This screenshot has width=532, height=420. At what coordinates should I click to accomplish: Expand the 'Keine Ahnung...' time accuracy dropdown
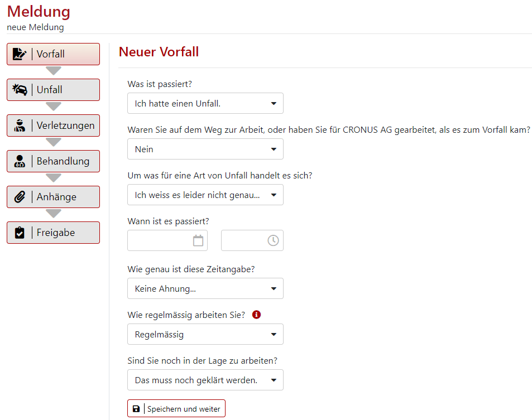(x=205, y=288)
